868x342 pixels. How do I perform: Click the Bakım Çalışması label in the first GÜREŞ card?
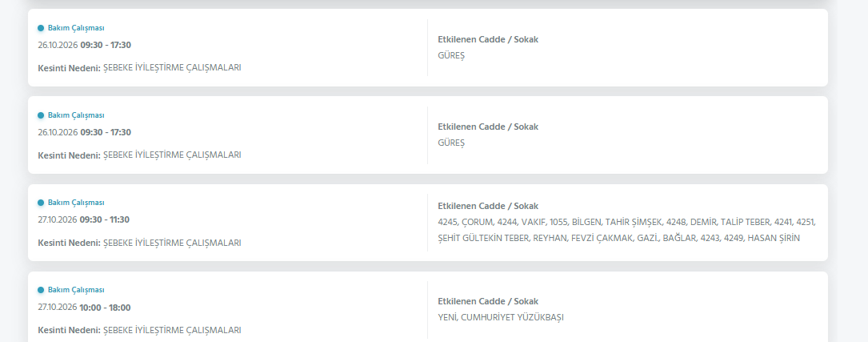pos(76,28)
